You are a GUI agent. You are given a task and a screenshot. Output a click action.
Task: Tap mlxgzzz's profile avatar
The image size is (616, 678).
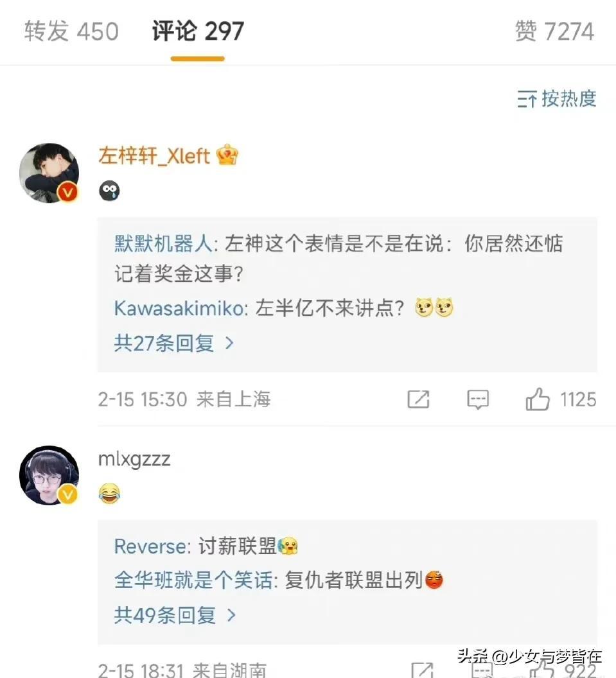(49, 475)
